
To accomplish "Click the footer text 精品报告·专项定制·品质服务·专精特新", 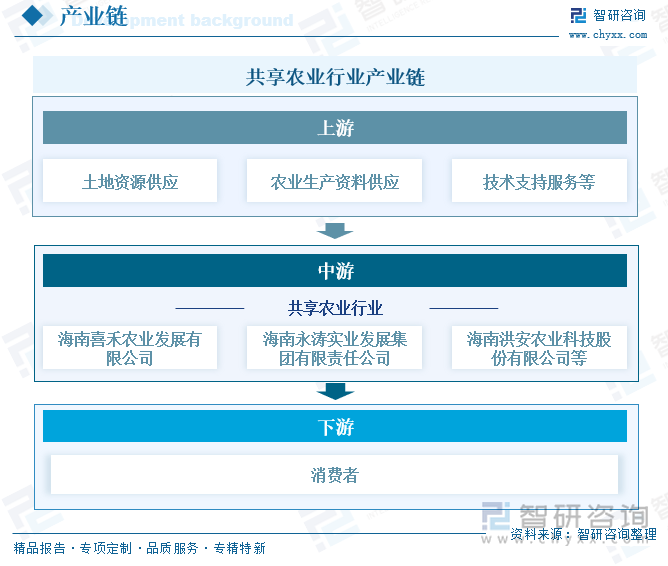I will pos(140,548).
